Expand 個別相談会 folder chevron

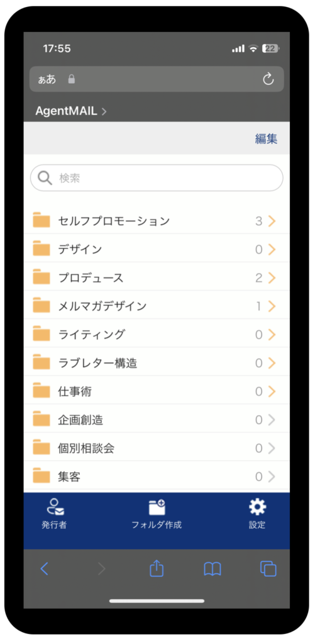272,448
